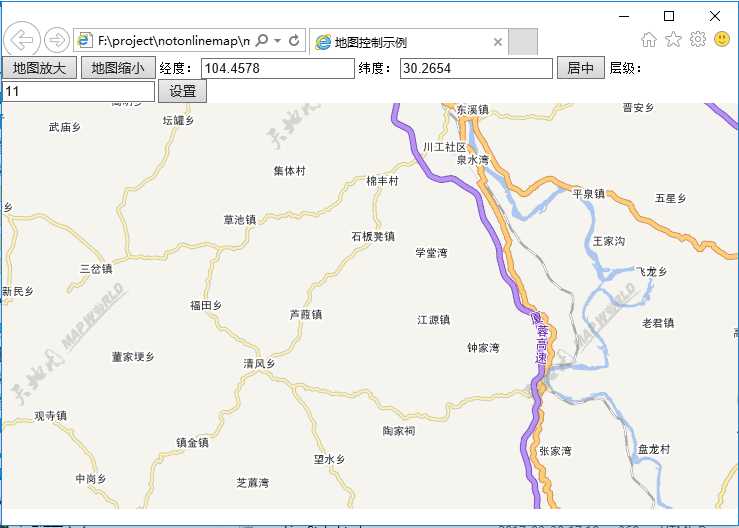Refresh the page with reload icon
This screenshot has height=528, width=739.
point(294,41)
